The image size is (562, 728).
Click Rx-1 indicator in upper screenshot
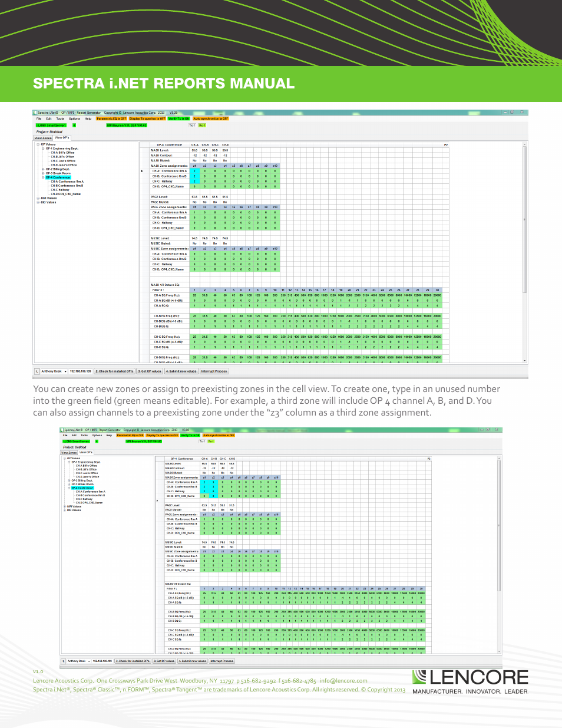click(x=202, y=125)
